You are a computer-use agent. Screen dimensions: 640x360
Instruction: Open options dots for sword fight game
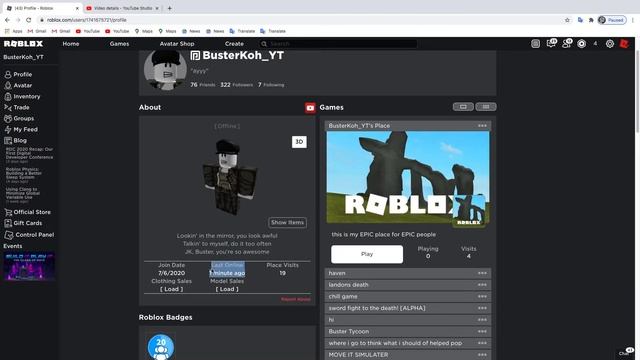482,308
